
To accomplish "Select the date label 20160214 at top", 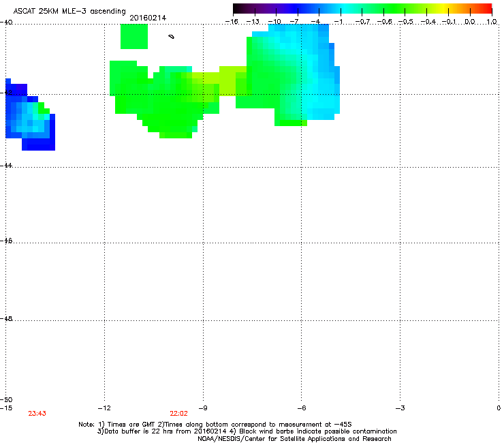I will click(148, 18).
